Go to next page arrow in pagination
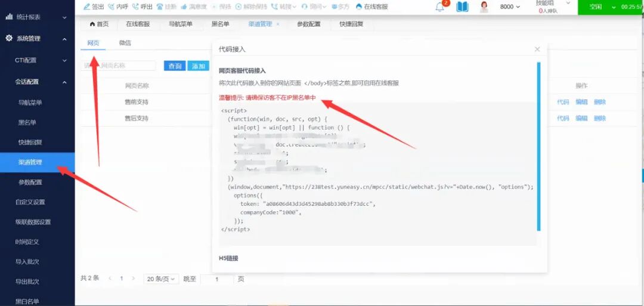The image size is (644, 306). click(x=133, y=279)
